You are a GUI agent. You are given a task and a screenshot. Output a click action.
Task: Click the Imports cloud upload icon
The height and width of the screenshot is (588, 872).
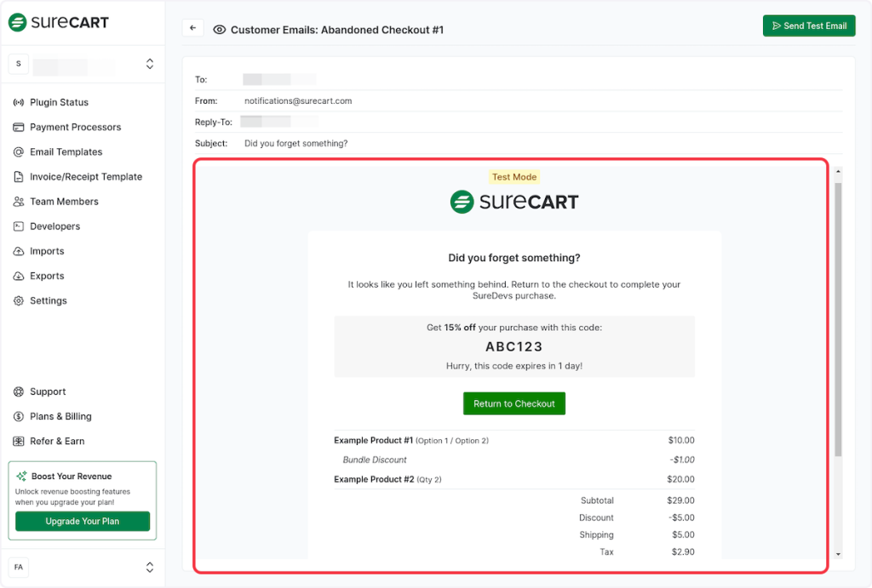coord(19,251)
